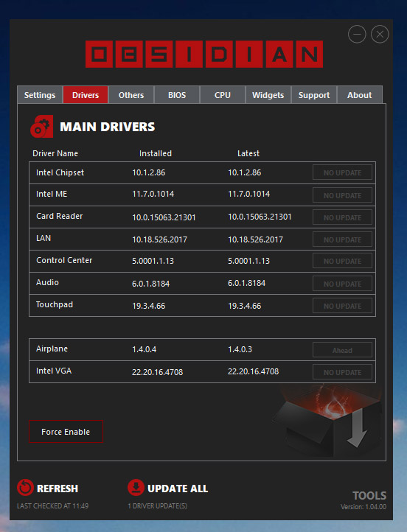The width and height of the screenshot is (407, 532).
Task: Click the UPDATE ALL label
Action: pos(178,489)
